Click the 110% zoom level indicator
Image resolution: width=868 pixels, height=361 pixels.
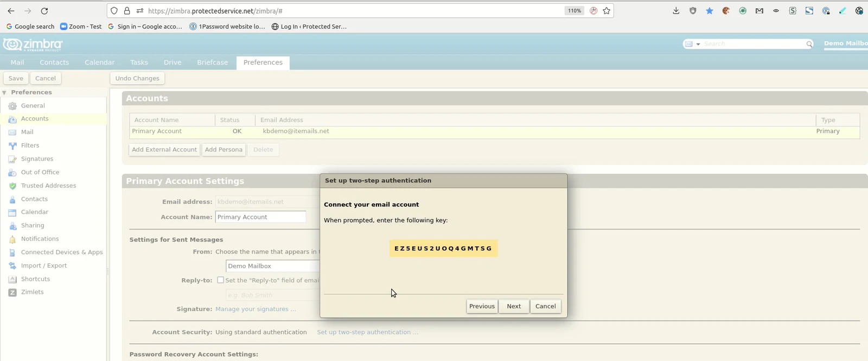coord(574,11)
